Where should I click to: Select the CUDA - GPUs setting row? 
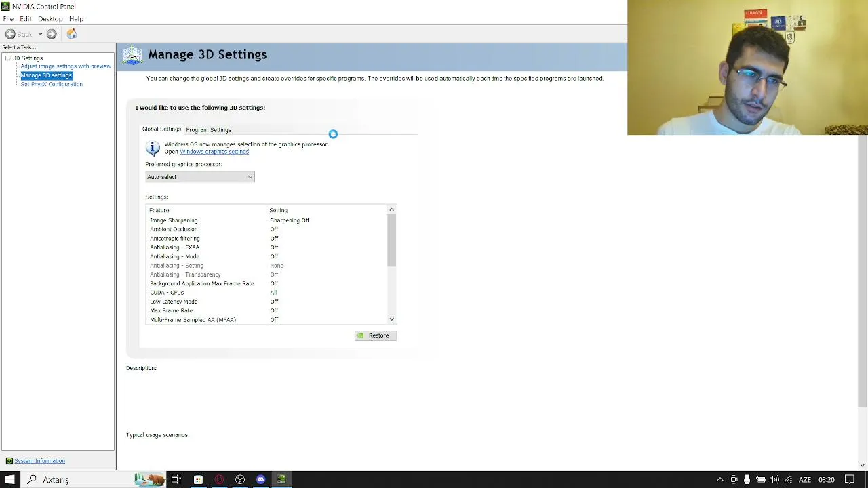pos(268,293)
